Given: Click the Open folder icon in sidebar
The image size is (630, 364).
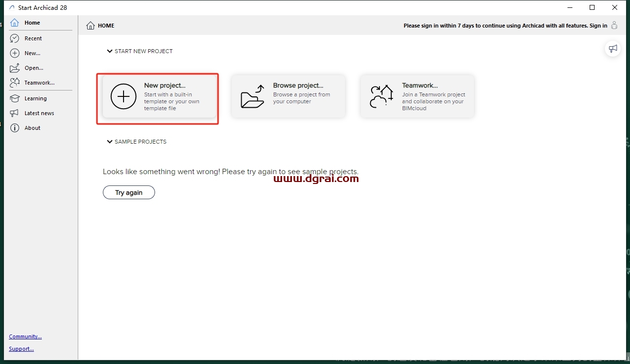Looking at the screenshot, I should 15,68.
